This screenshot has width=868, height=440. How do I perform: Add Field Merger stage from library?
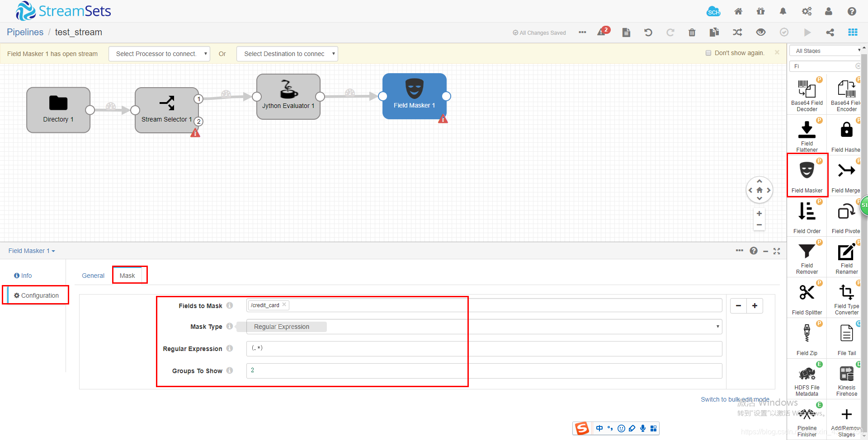pyautogui.click(x=846, y=176)
